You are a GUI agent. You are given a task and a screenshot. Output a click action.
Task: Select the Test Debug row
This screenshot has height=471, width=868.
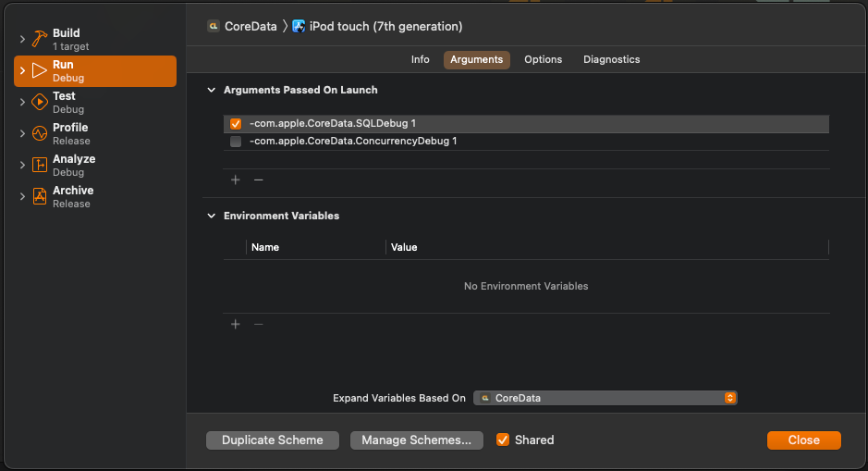pos(95,102)
